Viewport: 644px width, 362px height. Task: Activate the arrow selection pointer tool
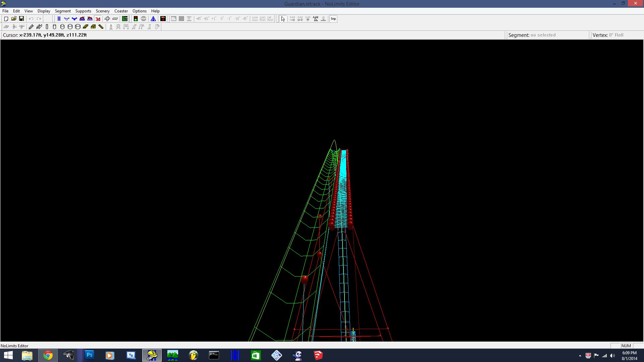click(283, 19)
